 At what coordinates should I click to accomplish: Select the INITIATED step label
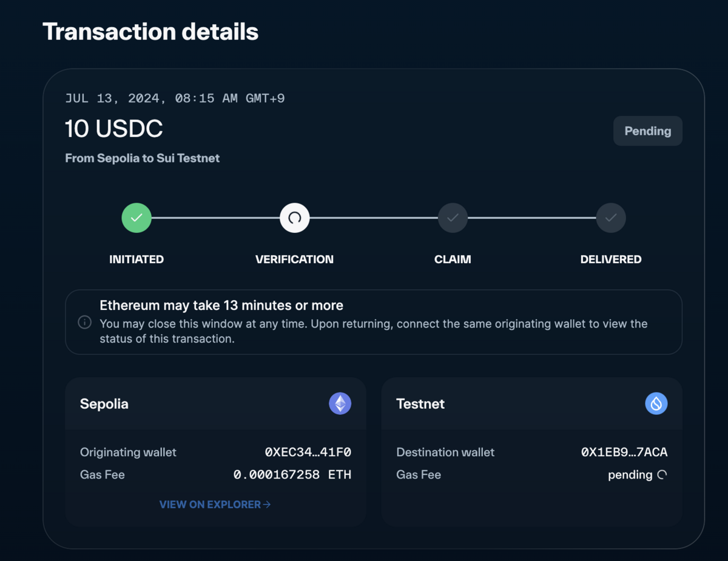(136, 259)
